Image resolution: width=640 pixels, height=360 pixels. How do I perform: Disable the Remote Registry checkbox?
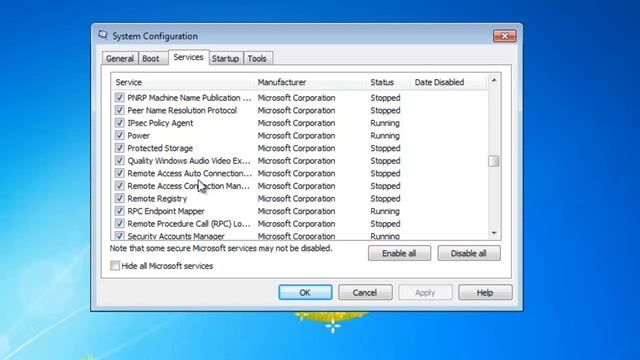(119, 199)
